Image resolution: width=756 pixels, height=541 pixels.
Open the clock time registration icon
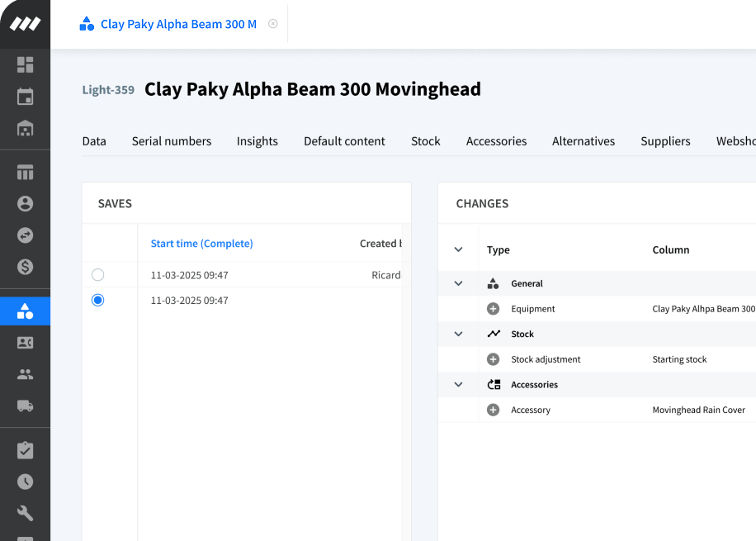click(x=25, y=482)
